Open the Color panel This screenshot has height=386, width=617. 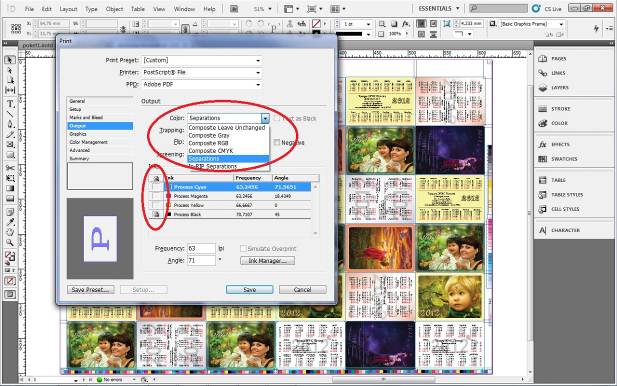point(553,123)
